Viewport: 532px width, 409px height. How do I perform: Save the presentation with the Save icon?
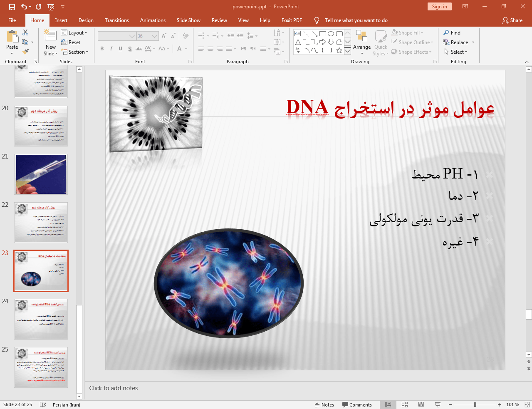tap(12, 7)
